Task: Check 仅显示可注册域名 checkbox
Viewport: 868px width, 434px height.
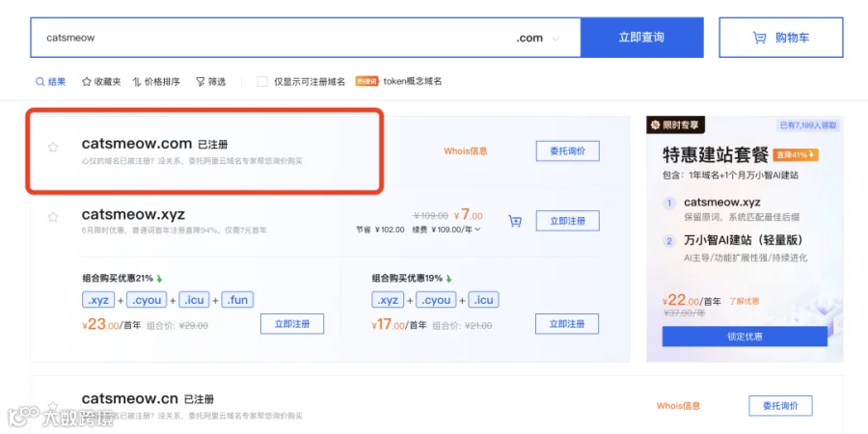Action: click(x=261, y=81)
